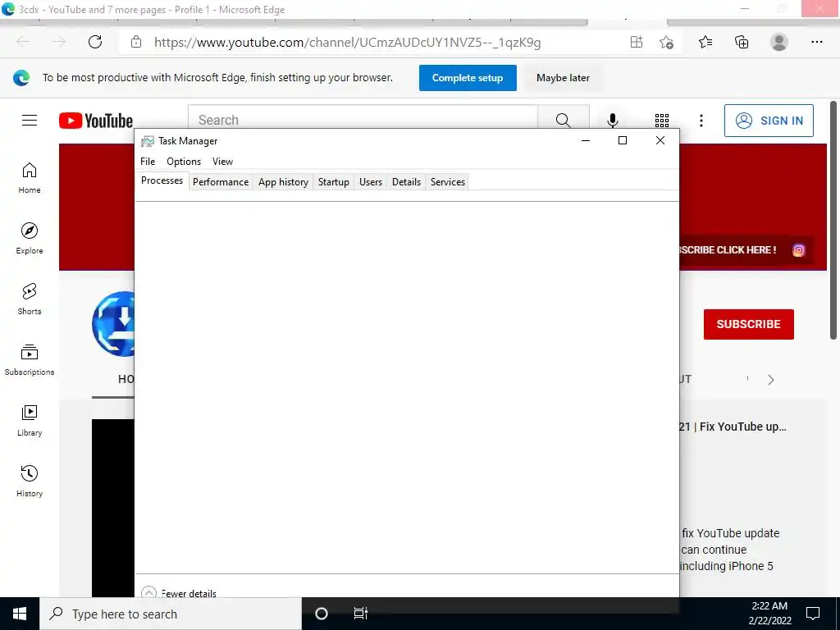Open the Edge Favorites list icon
840x630 pixels.
point(705,43)
